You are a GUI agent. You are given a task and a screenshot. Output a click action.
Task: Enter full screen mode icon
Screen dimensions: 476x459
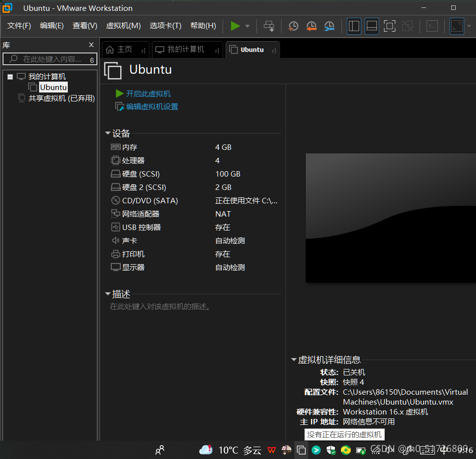pyautogui.click(x=389, y=26)
